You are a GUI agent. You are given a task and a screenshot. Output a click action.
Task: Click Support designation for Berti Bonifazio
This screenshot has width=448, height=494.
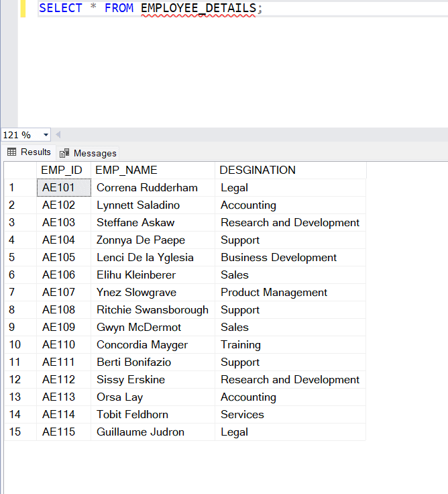[x=290, y=362]
